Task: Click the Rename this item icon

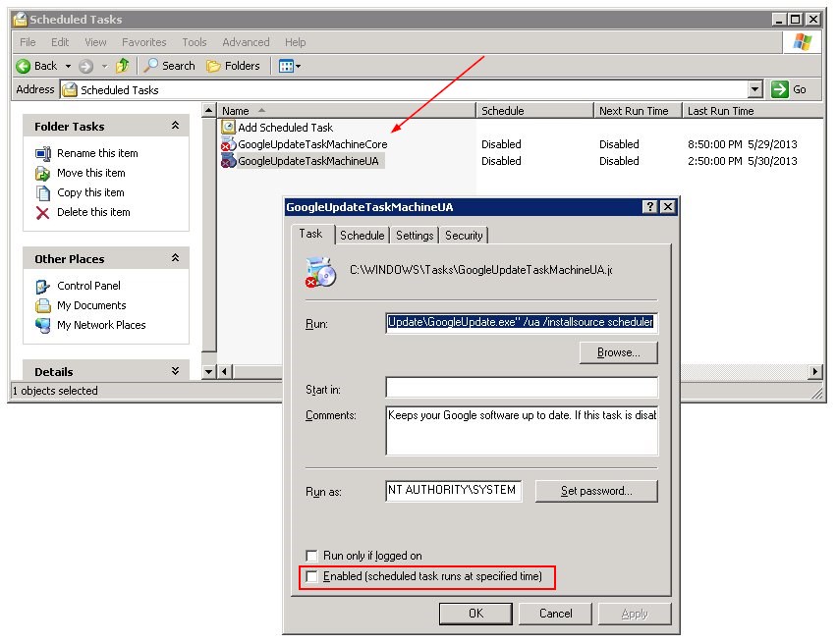Action: (x=42, y=154)
